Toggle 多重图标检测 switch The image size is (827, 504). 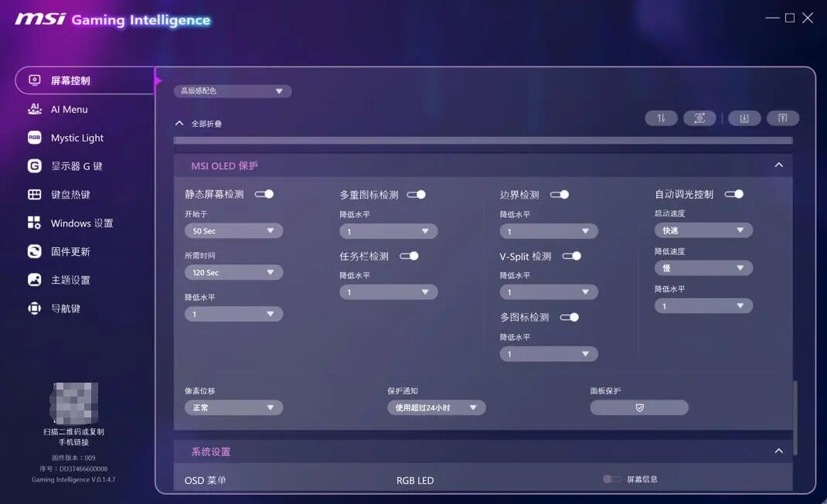(x=416, y=195)
